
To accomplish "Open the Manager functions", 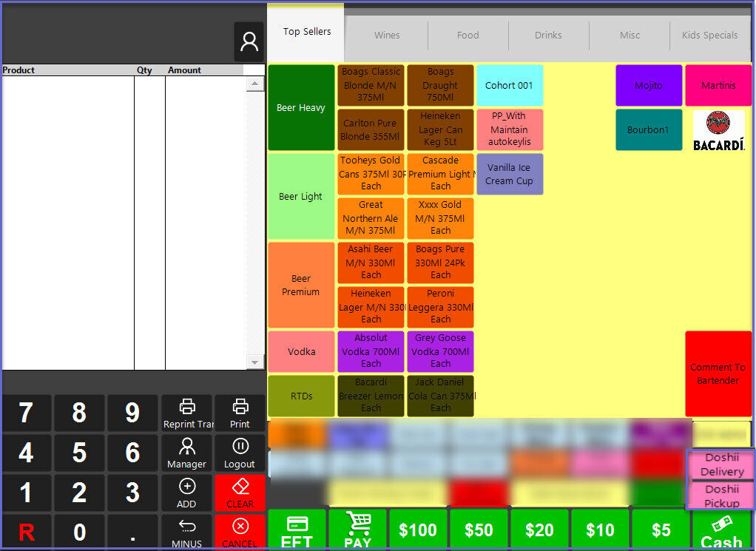I will 187,453.
